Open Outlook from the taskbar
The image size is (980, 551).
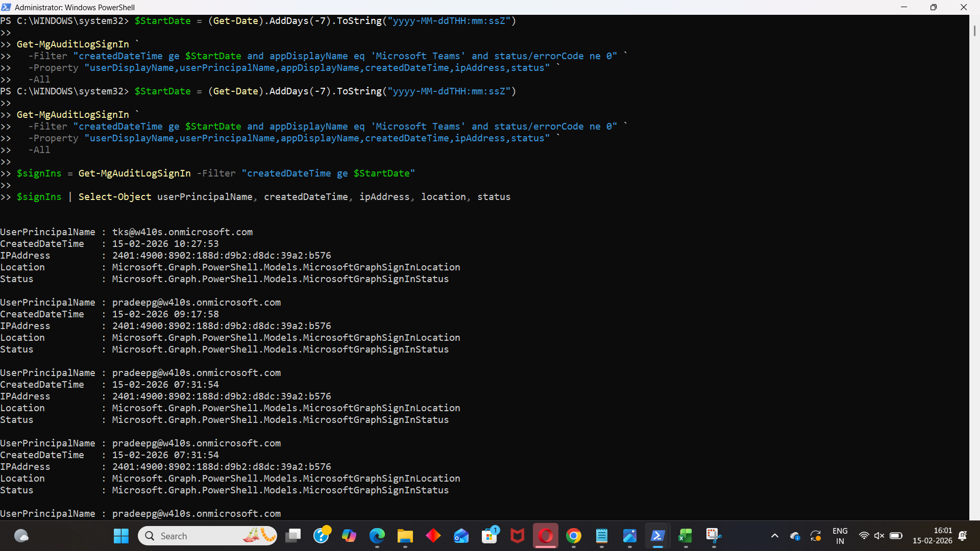pos(461,536)
